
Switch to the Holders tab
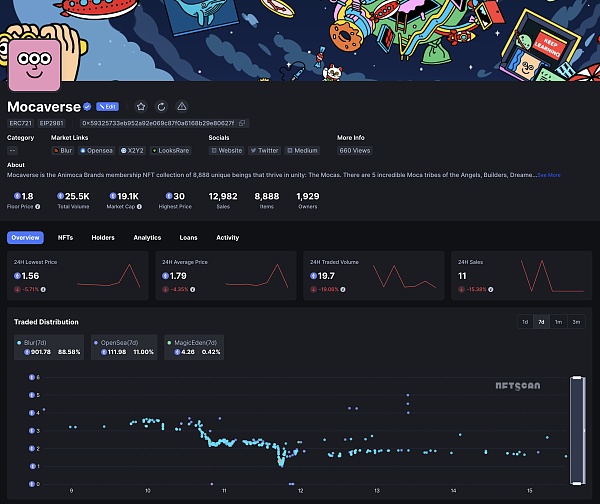pos(103,238)
